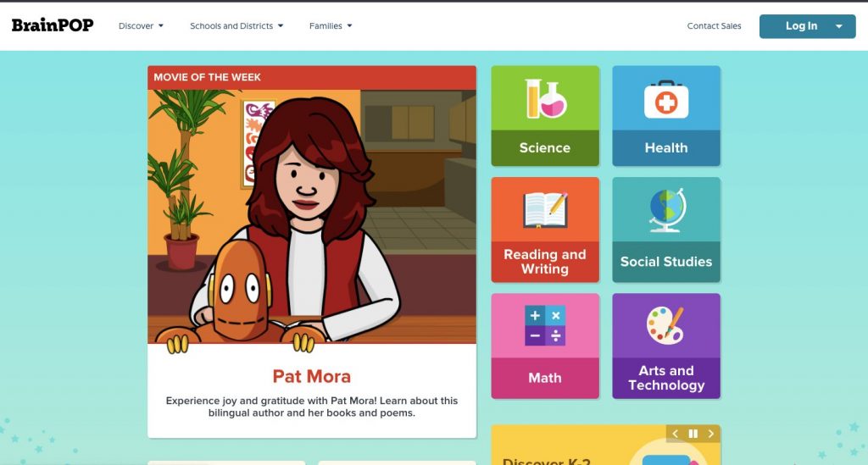Click the Movie of the Week banner
868x465 pixels.
coord(312,77)
